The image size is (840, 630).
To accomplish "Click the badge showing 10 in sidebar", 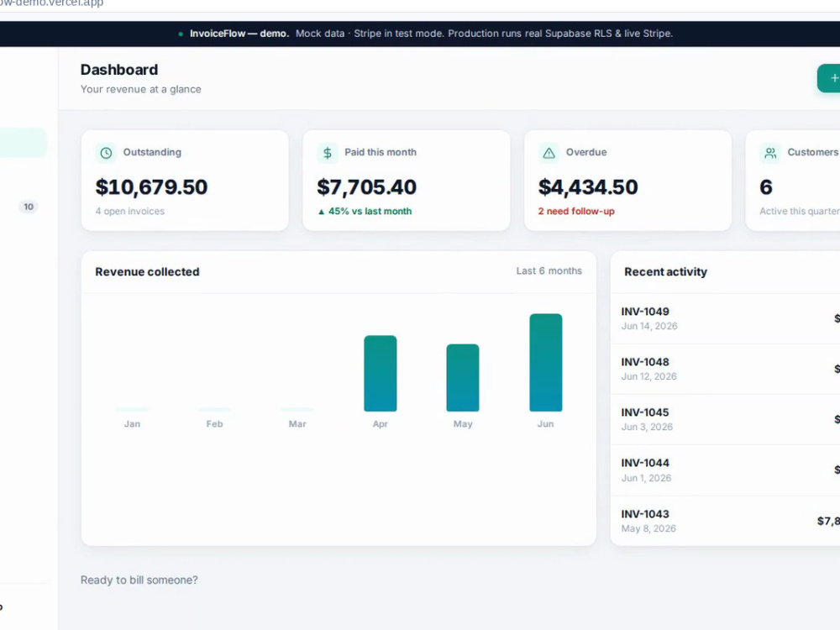I will coord(29,207).
